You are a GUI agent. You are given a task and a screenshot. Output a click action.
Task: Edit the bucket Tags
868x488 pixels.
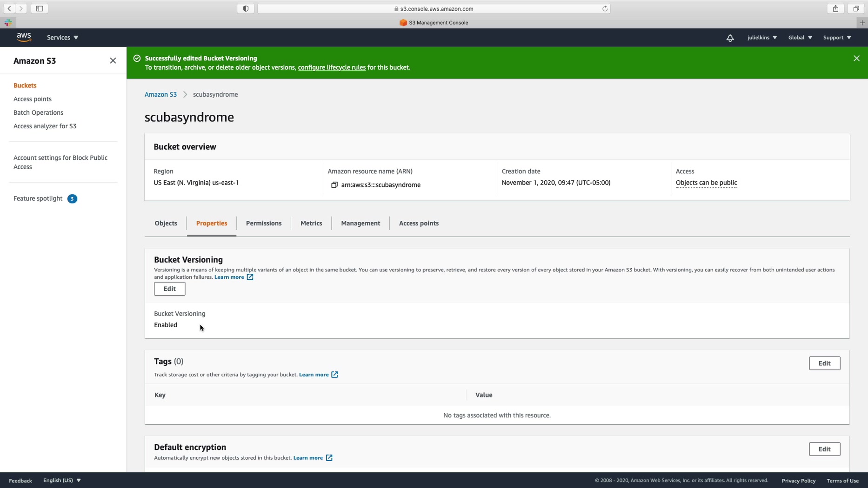point(824,363)
